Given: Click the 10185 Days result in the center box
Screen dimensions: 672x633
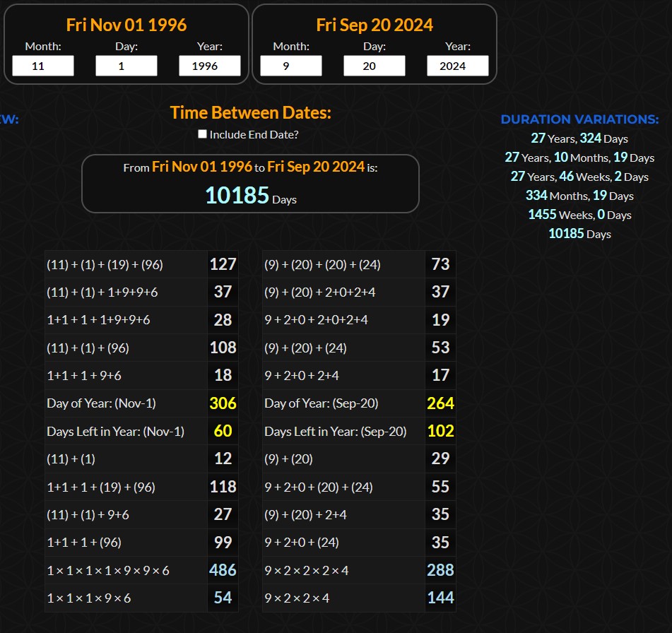Looking at the screenshot, I should click(250, 196).
